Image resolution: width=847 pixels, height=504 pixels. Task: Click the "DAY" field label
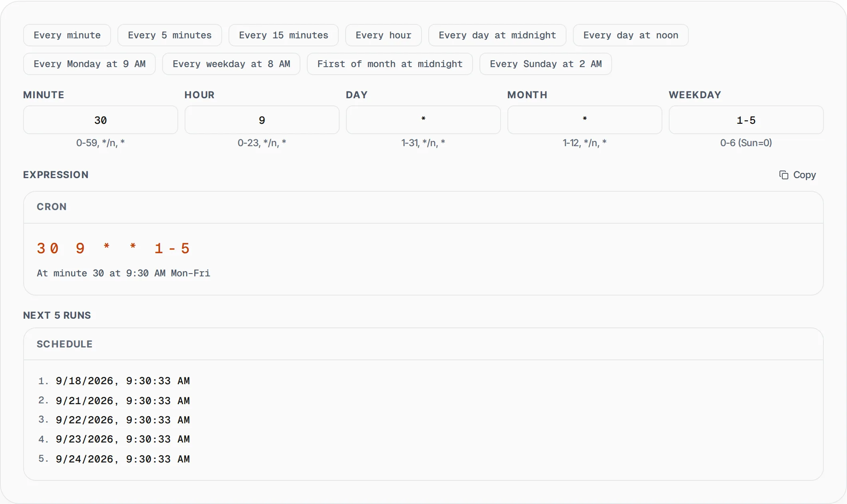[x=357, y=95]
